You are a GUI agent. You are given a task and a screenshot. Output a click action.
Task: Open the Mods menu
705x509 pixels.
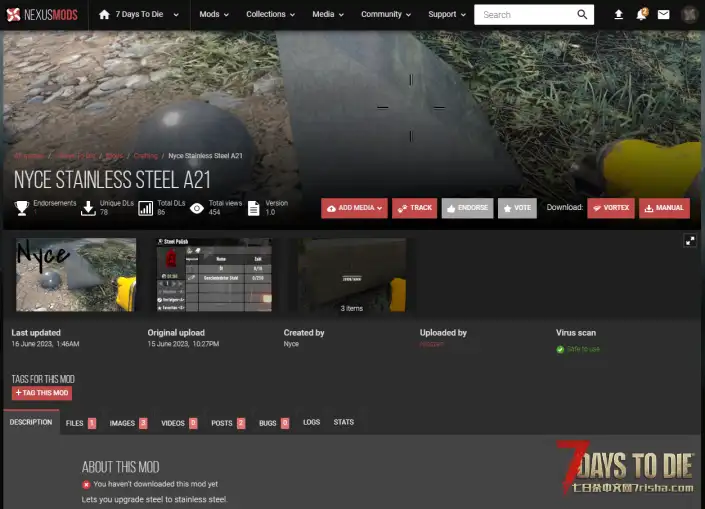click(x=214, y=14)
